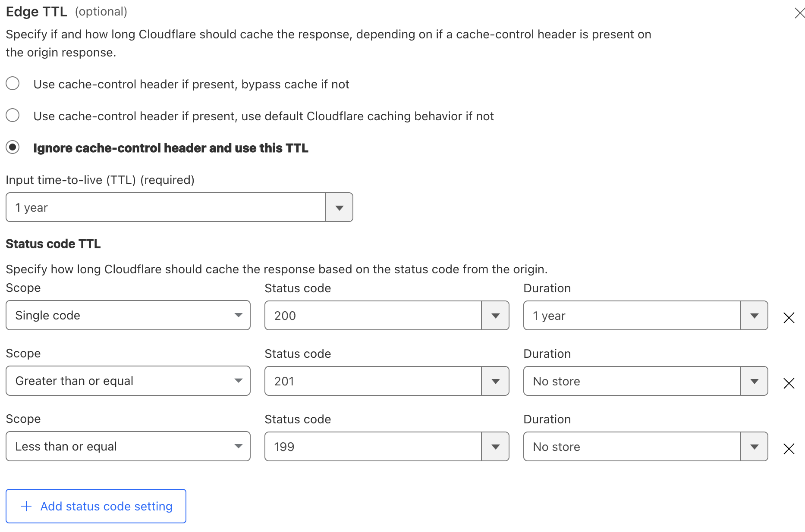This screenshot has width=805, height=532.
Task: Open the 'No store' duration arrow for status 199
Action: coord(754,447)
